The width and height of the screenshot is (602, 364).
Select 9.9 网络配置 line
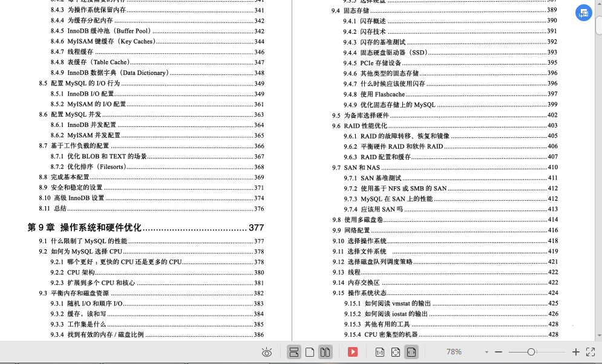click(x=445, y=230)
